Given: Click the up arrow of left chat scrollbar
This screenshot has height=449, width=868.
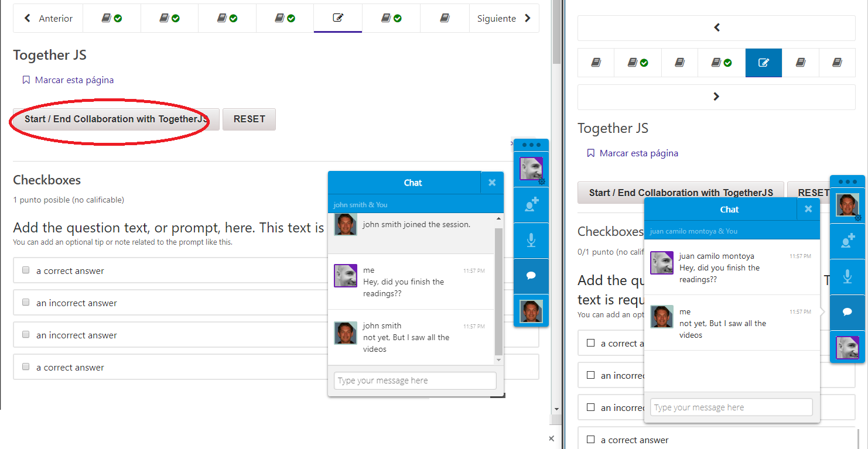Looking at the screenshot, I should click(x=499, y=218).
